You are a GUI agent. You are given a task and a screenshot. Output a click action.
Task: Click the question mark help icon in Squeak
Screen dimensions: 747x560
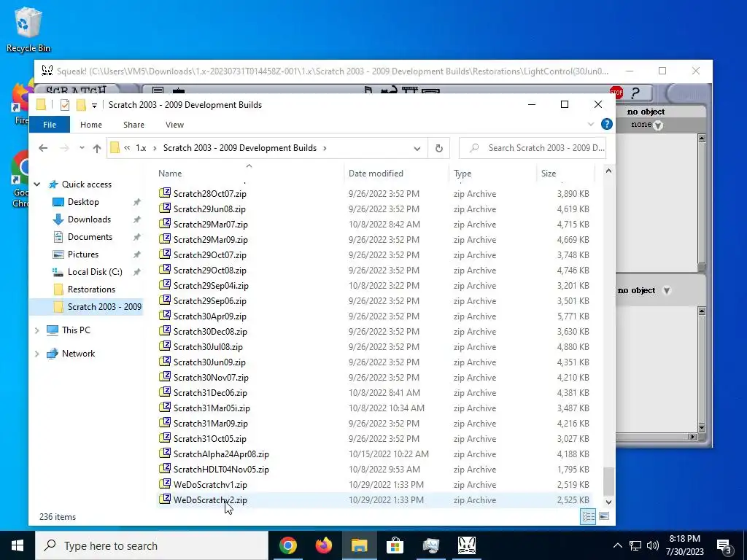(x=635, y=93)
